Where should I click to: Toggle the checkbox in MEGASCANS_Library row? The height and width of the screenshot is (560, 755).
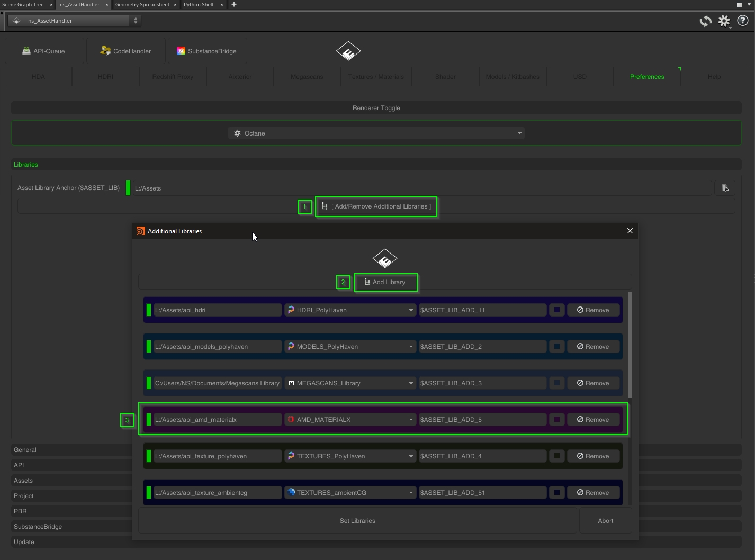pos(556,383)
